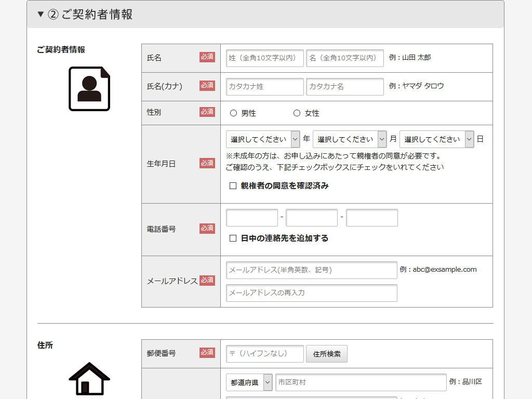Click the 電話番号 row label

(x=161, y=229)
